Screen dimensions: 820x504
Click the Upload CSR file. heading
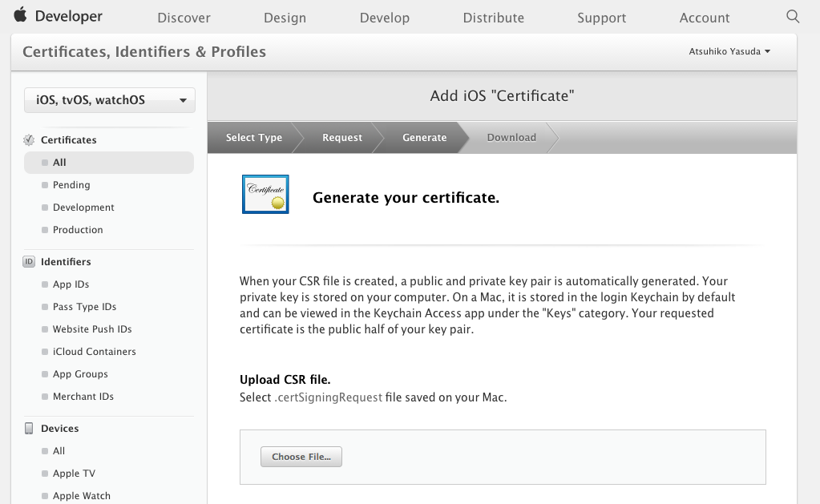pyautogui.click(x=285, y=380)
